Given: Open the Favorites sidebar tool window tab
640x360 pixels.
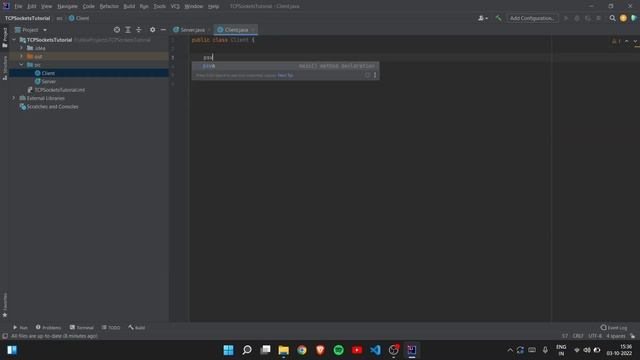Looking at the screenshot, I should click(5, 305).
